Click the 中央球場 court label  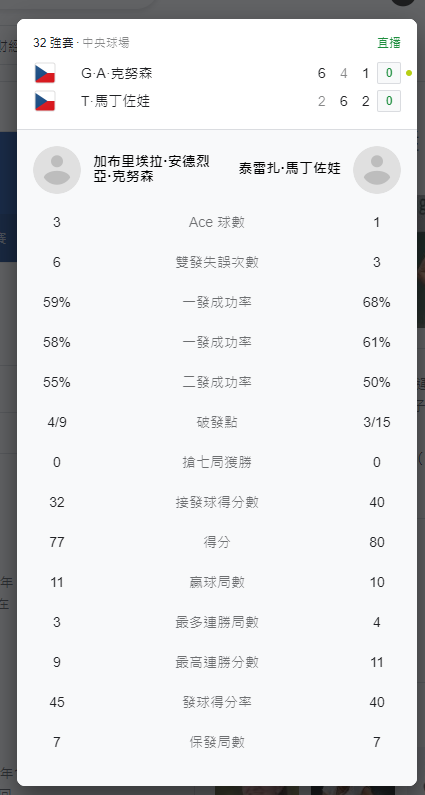106,43
